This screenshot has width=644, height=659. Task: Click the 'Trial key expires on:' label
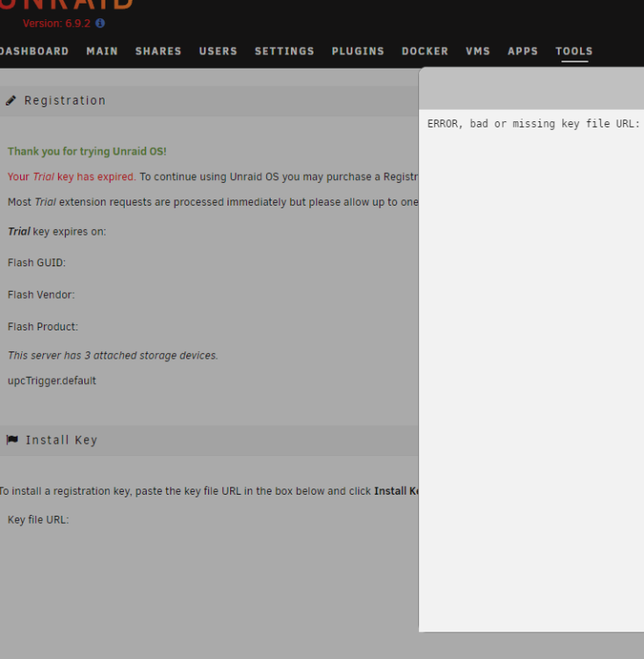[57, 232]
